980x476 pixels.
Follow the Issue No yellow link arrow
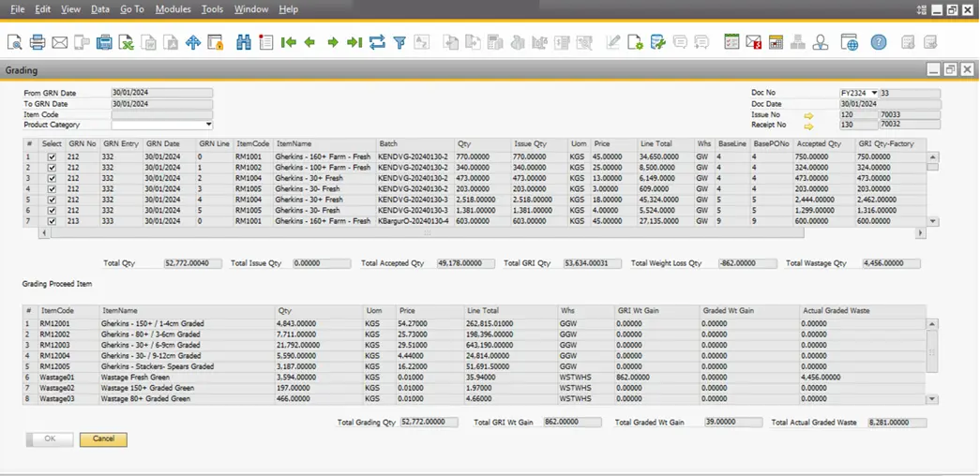808,114
